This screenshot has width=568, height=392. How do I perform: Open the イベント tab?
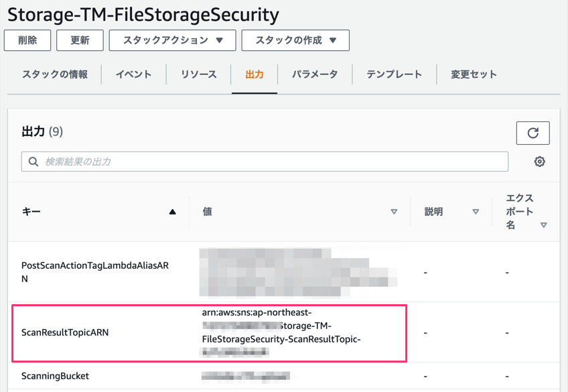[x=133, y=75]
